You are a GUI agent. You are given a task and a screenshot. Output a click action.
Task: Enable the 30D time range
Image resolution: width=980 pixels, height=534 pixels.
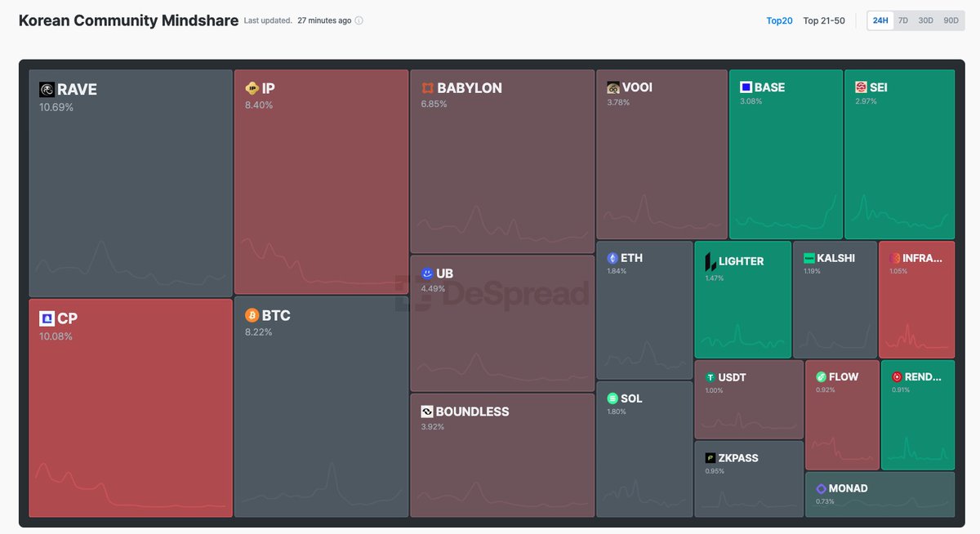click(x=924, y=20)
